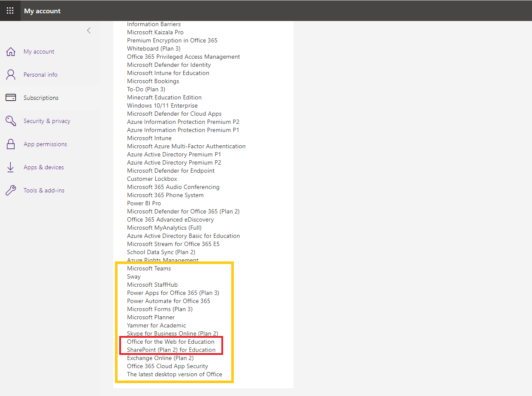This screenshot has width=532, height=396.
Task: Select Azure Information Protection Premium P2
Action: point(183,122)
